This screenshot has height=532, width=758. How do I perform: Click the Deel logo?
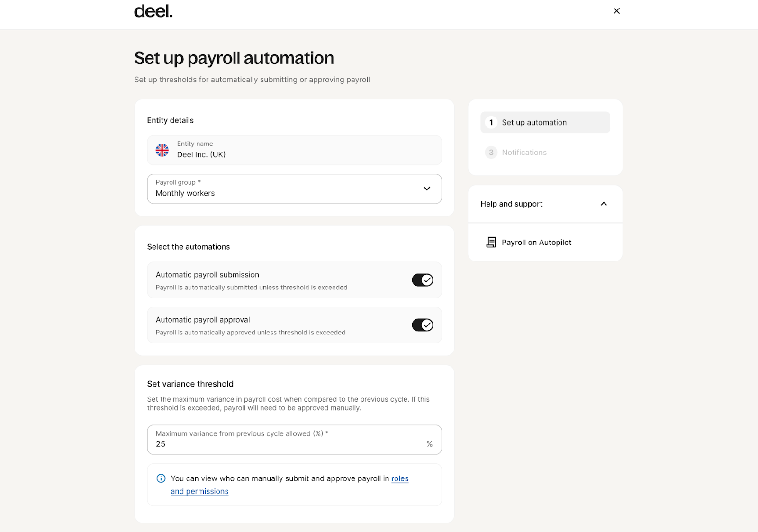[153, 11]
